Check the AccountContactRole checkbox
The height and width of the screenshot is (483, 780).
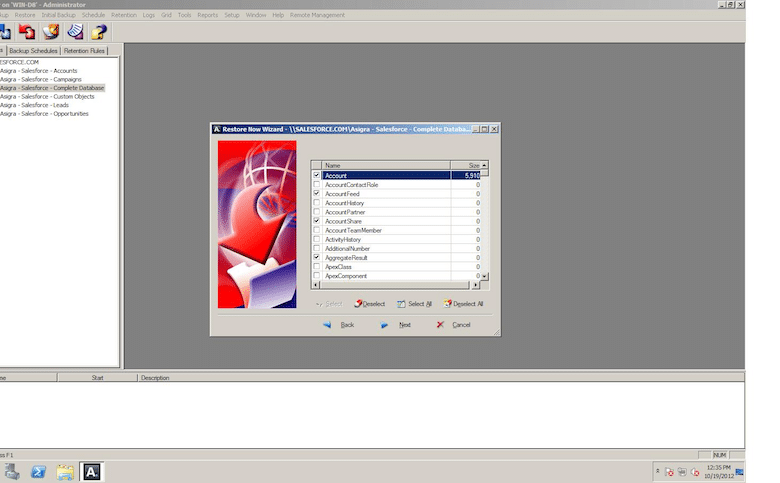click(316, 185)
